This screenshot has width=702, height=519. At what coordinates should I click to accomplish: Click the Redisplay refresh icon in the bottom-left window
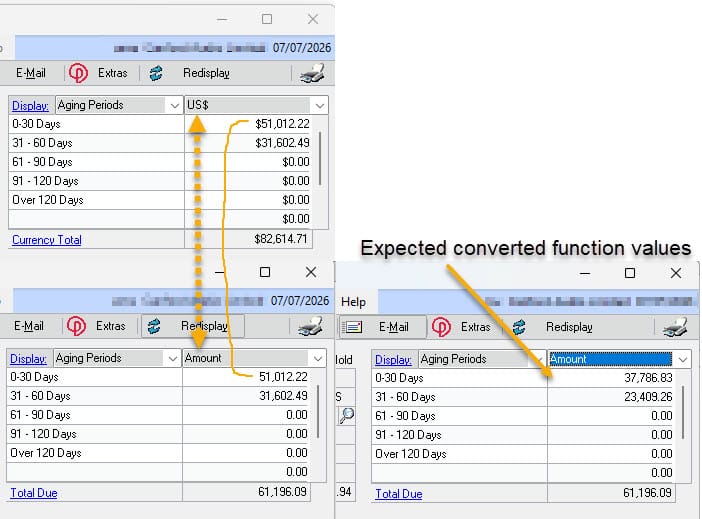154,326
